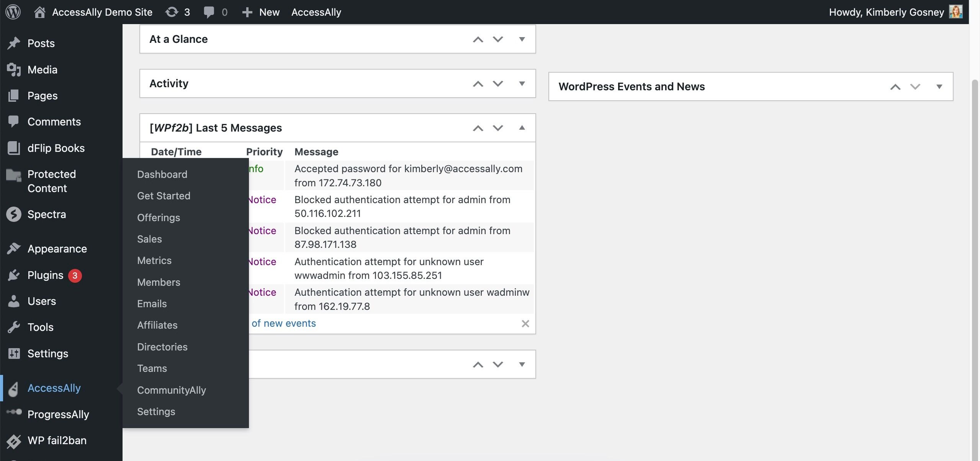Move the Activity widget down

click(x=498, y=83)
